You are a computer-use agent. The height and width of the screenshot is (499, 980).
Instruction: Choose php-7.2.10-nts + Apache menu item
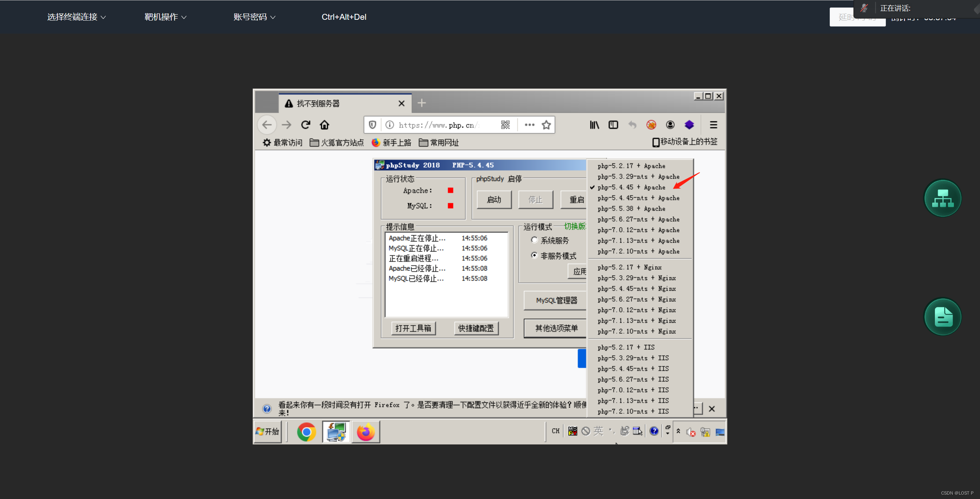coord(640,251)
